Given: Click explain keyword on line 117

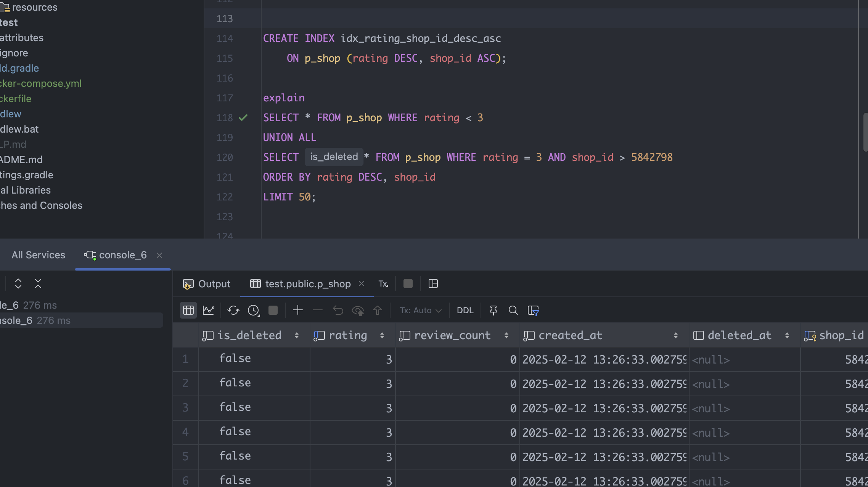Looking at the screenshot, I should 284,98.
